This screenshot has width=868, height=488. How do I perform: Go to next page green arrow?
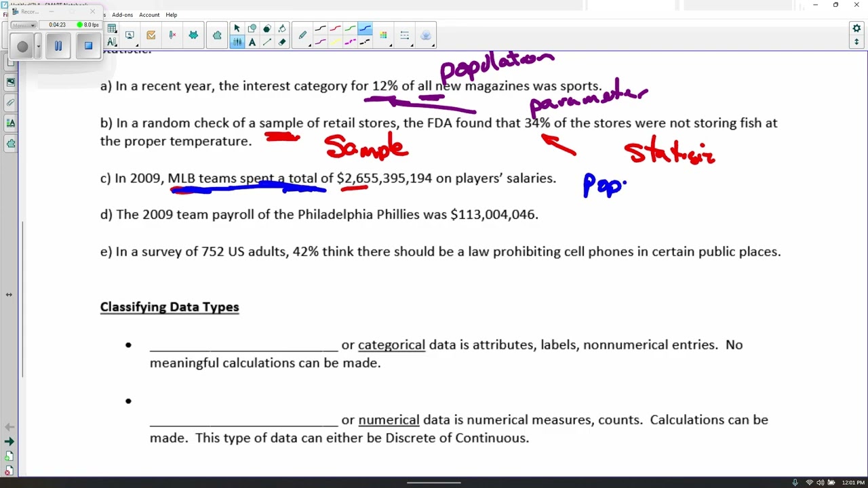coord(9,442)
